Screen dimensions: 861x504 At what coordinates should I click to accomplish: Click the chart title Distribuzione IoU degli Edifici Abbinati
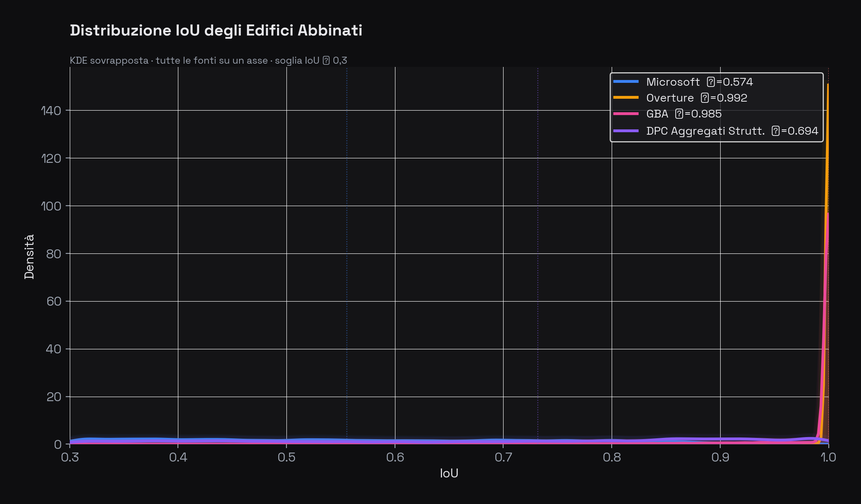coord(216,31)
